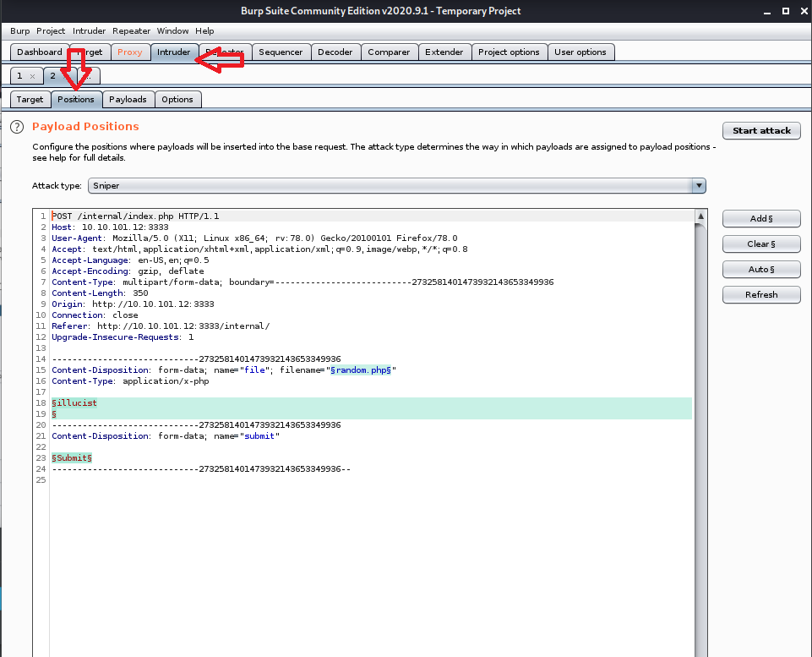Open the User options tab

coord(580,52)
